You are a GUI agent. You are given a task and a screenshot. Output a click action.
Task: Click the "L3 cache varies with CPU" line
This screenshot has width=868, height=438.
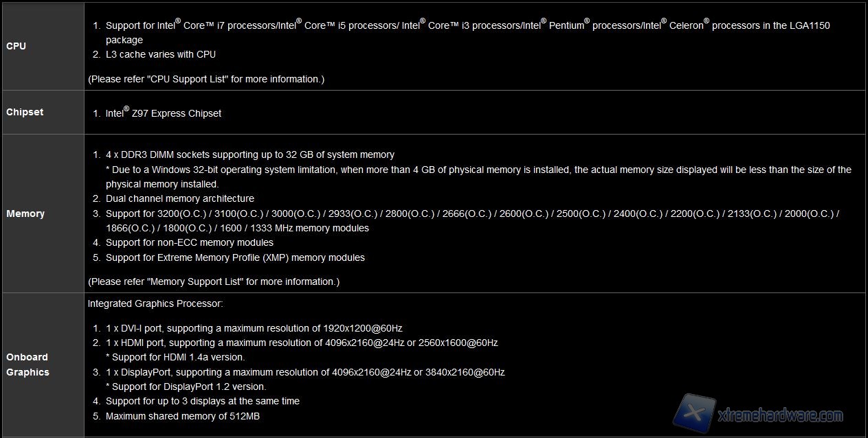(x=161, y=54)
